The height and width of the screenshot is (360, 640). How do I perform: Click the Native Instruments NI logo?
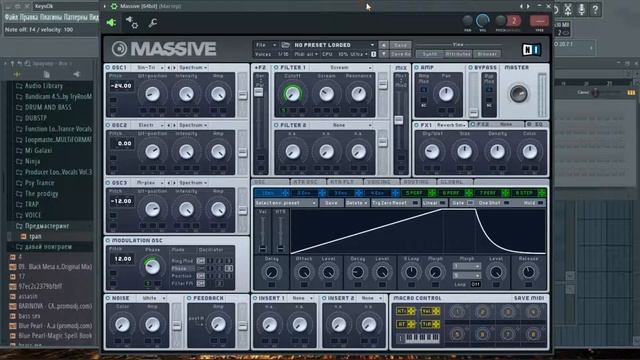(531, 49)
